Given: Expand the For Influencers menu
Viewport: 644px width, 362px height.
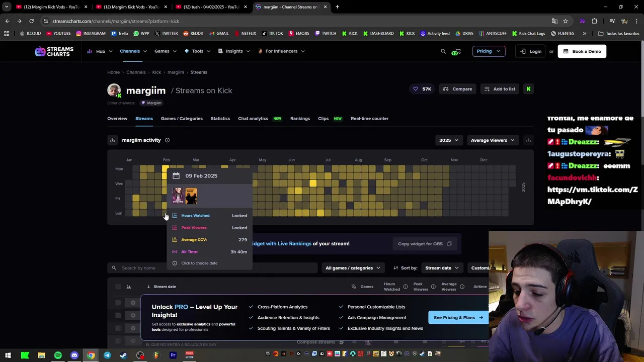Looking at the screenshot, I should pos(281,51).
